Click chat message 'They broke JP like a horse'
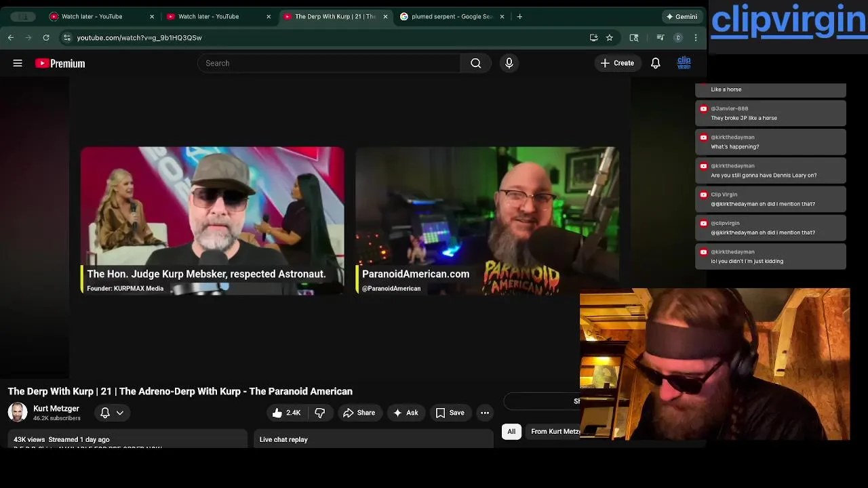This screenshot has width=868, height=488. (770, 113)
